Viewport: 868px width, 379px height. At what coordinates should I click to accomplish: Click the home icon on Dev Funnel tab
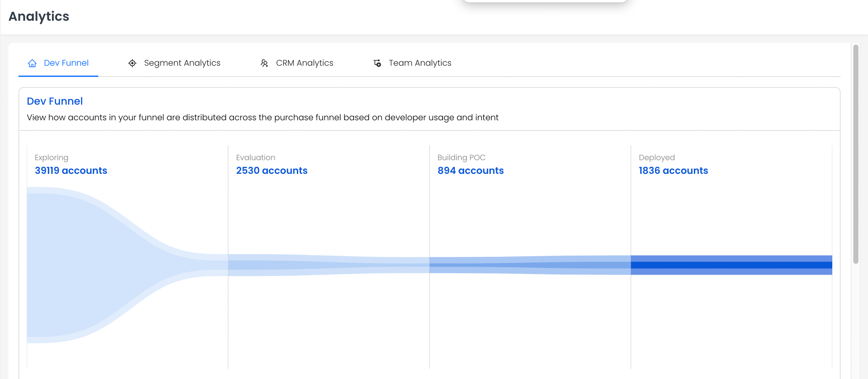click(x=32, y=63)
